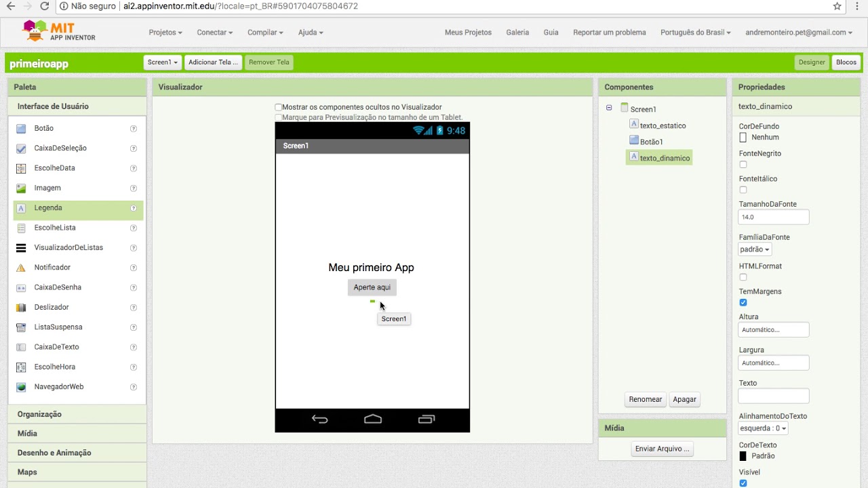Toggle Tablet size preview checkbox
This screenshot has height=488, width=868.
click(278, 117)
